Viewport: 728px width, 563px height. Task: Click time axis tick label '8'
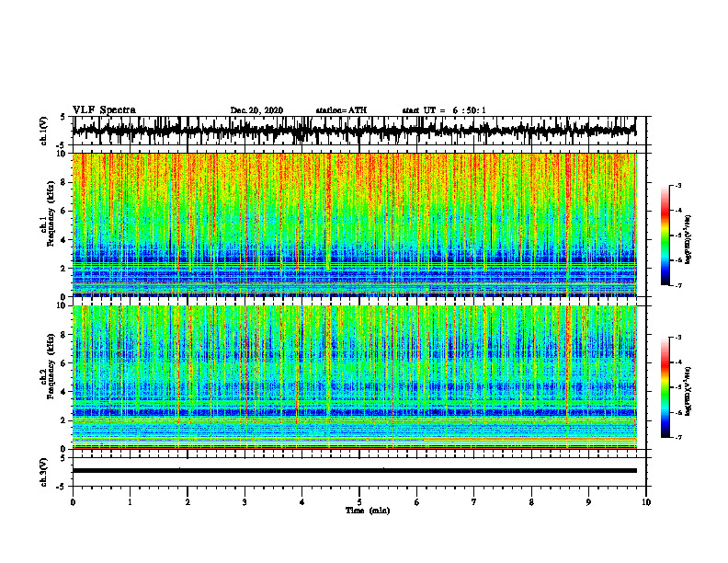(531, 502)
